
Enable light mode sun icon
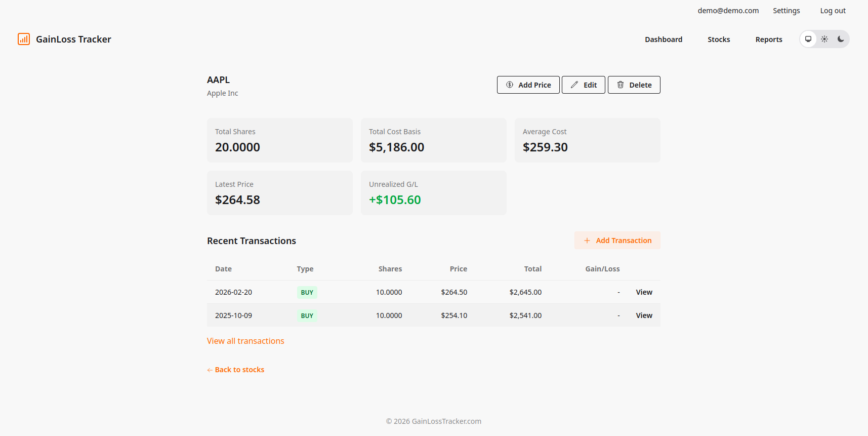tap(824, 39)
